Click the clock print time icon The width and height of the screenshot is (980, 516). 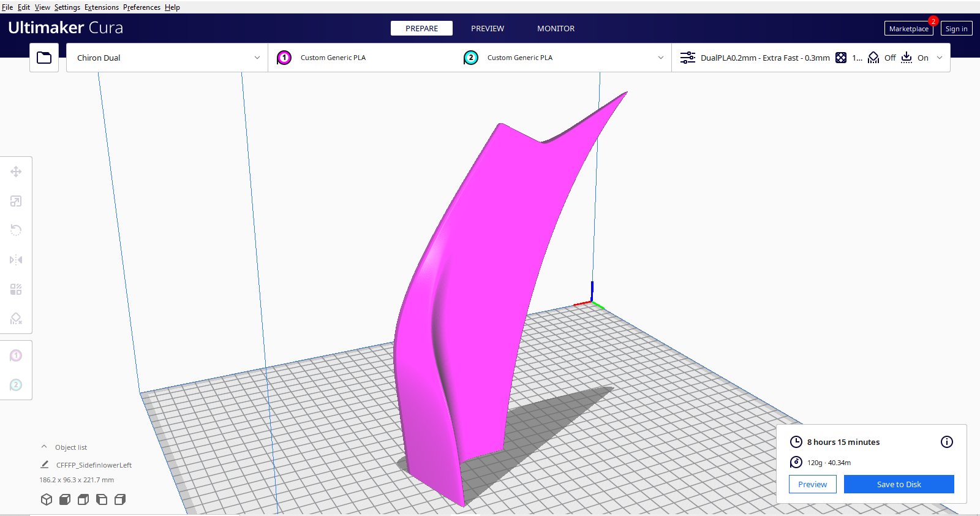[x=796, y=442]
